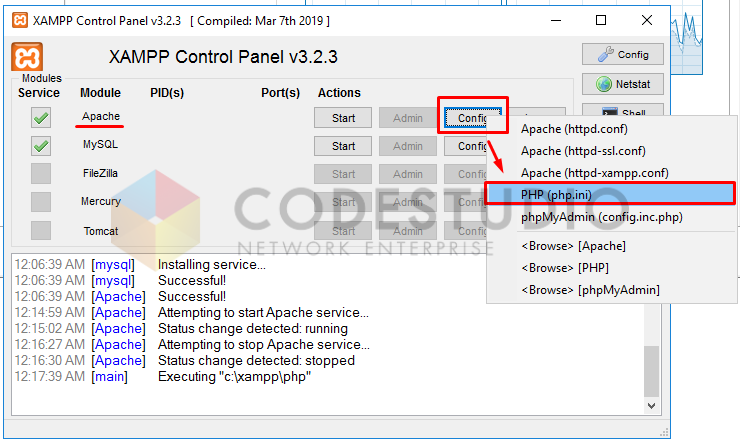The height and width of the screenshot is (442, 740).
Task: Click the FileZilla module label
Action: (x=101, y=173)
